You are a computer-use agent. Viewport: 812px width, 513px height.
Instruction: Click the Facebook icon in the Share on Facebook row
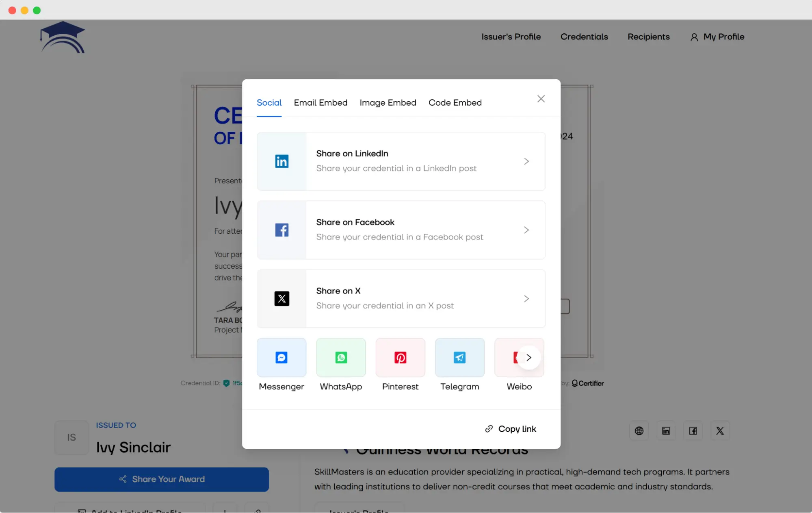coord(281,230)
